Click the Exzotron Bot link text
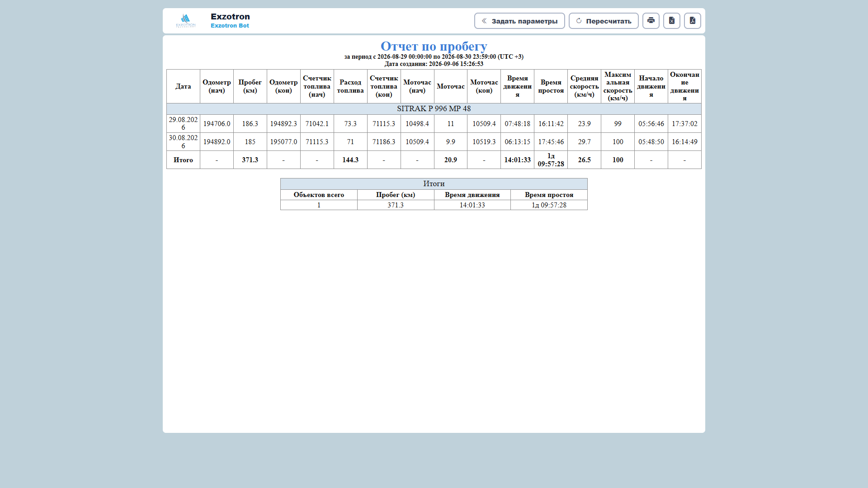The height and width of the screenshot is (488, 868). pos(230,26)
